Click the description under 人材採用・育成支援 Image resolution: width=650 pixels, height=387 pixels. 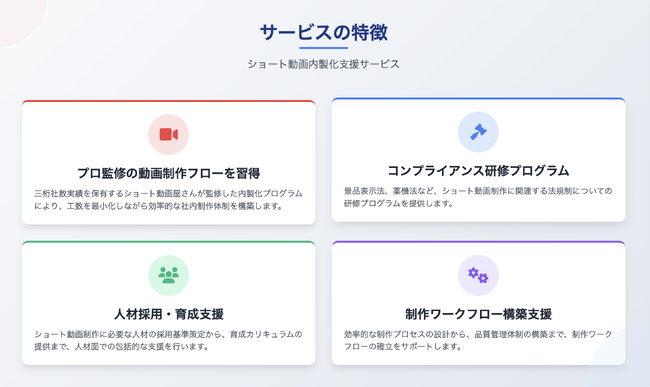click(169, 340)
